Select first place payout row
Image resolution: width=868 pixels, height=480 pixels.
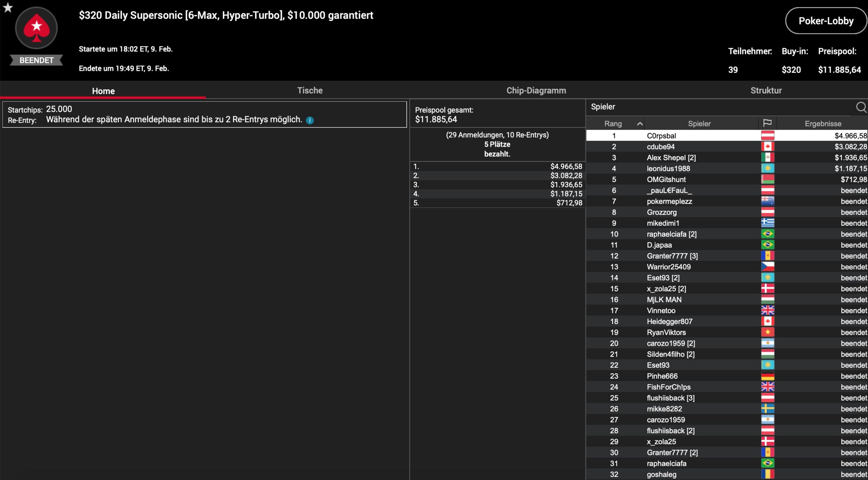click(497, 166)
